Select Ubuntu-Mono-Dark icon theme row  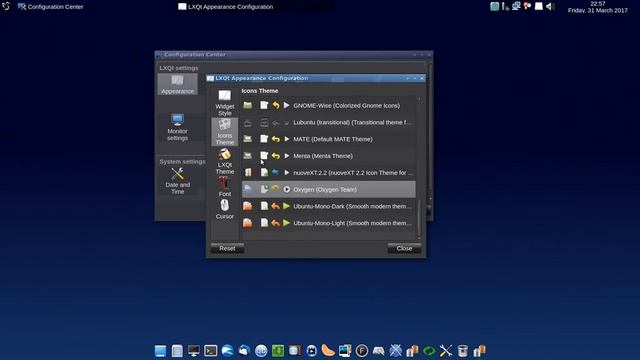[x=329, y=206]
